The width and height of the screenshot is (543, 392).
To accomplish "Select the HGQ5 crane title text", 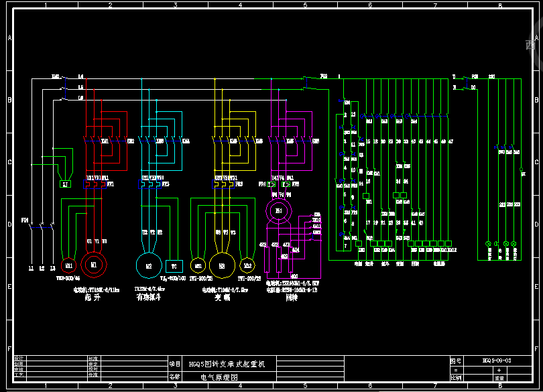I will point(227,364).
